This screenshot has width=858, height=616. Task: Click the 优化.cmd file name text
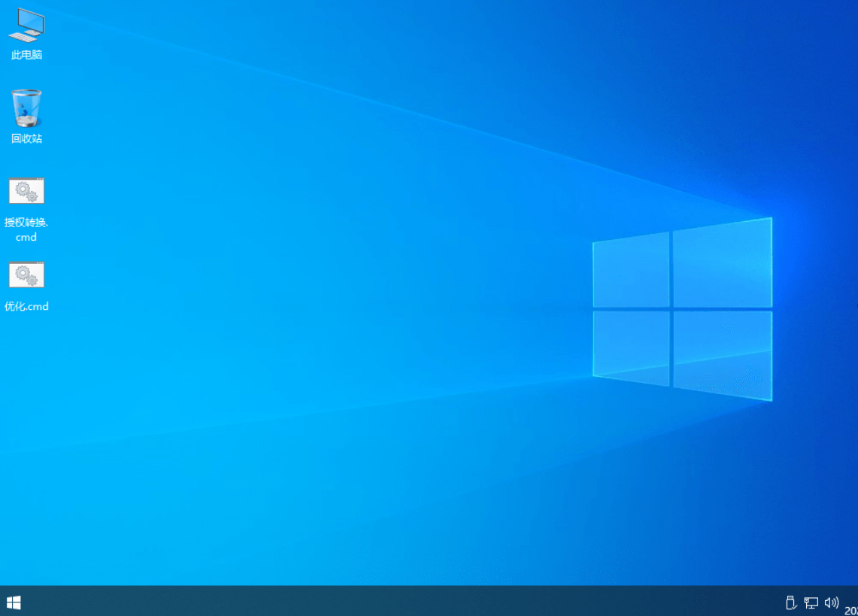(x=26, y=306)
